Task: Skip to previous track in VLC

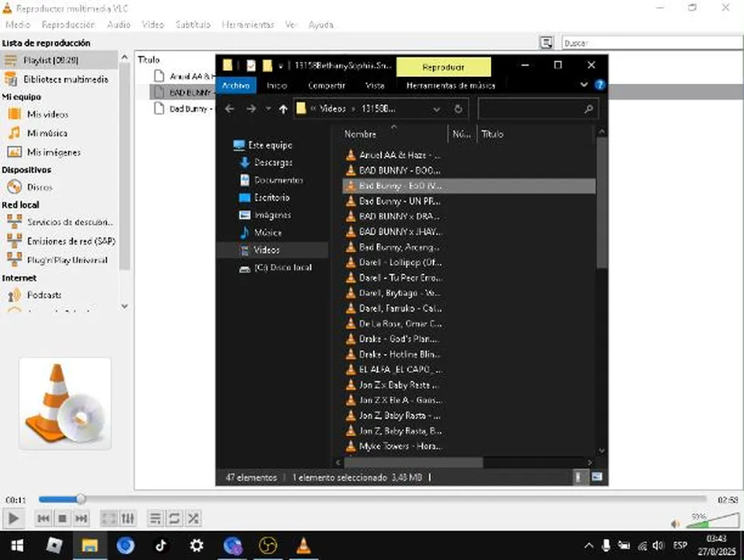Action: (x=44, y=518)
